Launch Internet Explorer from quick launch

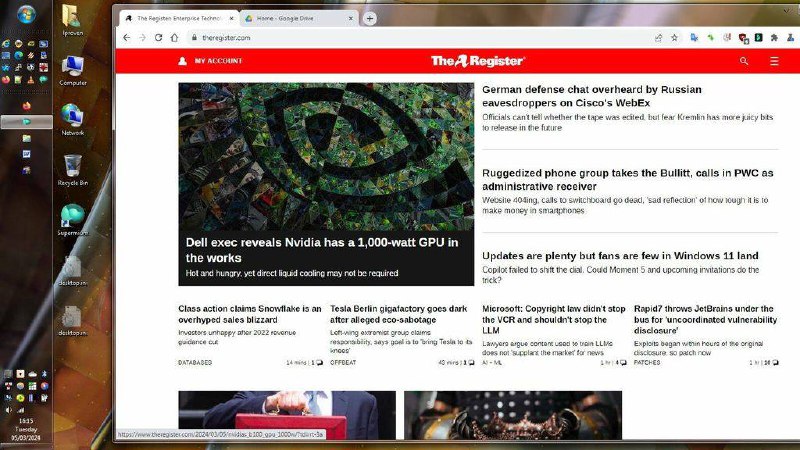[x=6, y=44]
